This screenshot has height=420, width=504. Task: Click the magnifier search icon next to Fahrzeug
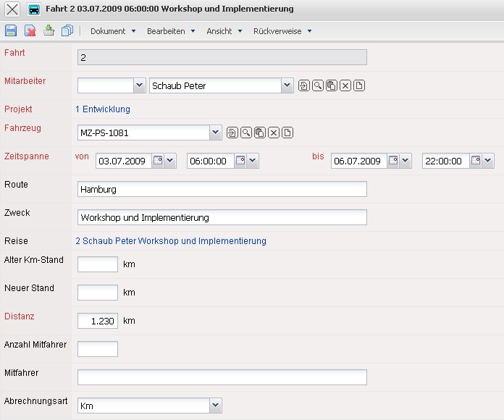point(246,133)
